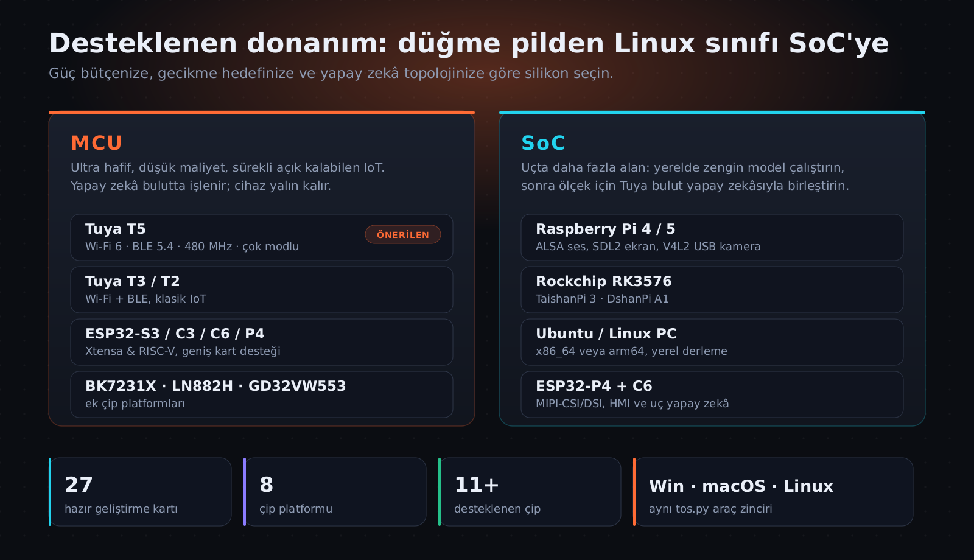Click the Wi-Fi 6 · BLE 5.4 spec line
974x560 pixels.
[192, 247]
